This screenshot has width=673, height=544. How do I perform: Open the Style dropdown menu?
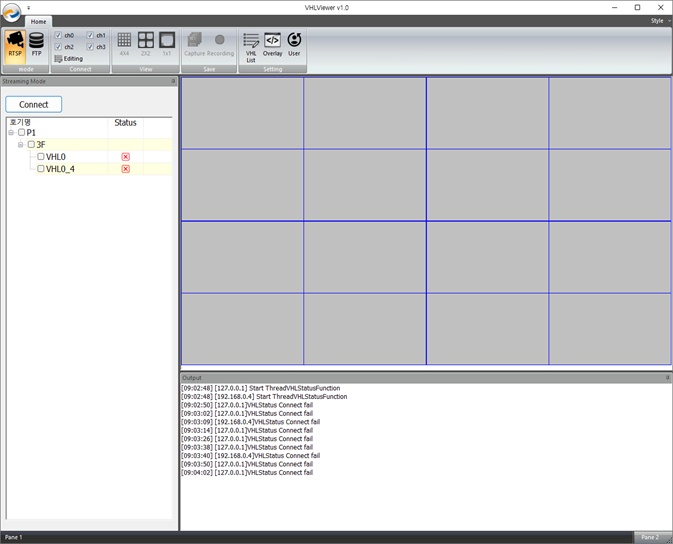coord(658,20)
